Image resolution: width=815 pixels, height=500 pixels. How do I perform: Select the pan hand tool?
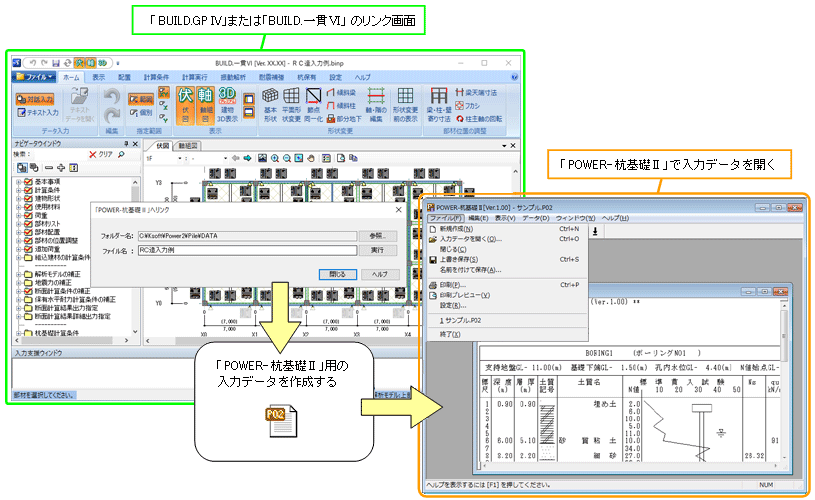click(311, 159)
